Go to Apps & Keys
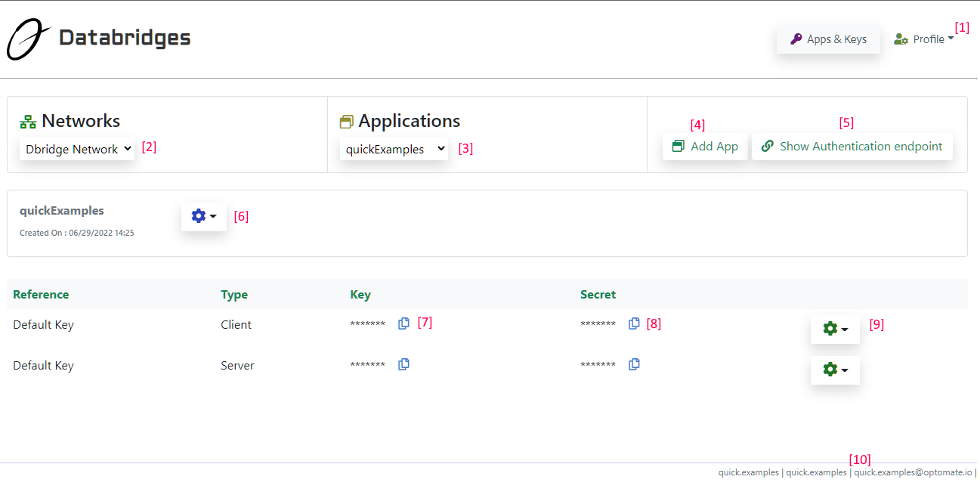Viewport: 980px width, 495px height. point(828,39)
